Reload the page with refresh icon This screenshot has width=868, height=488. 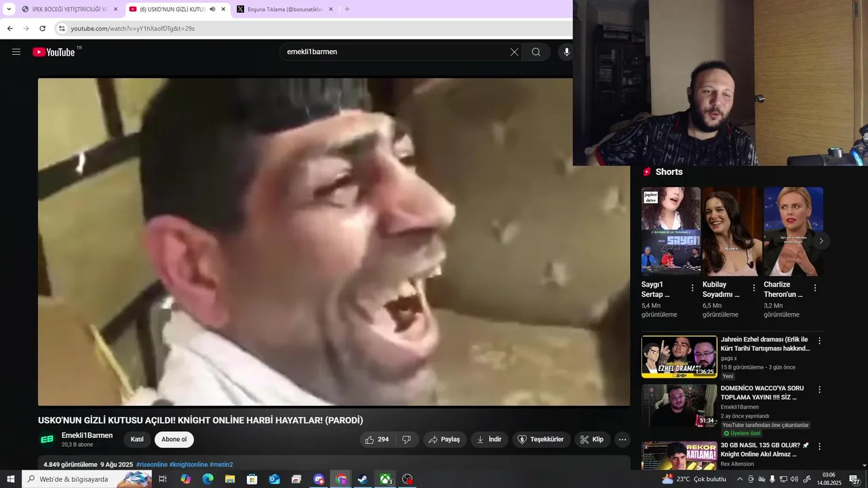click(x=42, y=28)
